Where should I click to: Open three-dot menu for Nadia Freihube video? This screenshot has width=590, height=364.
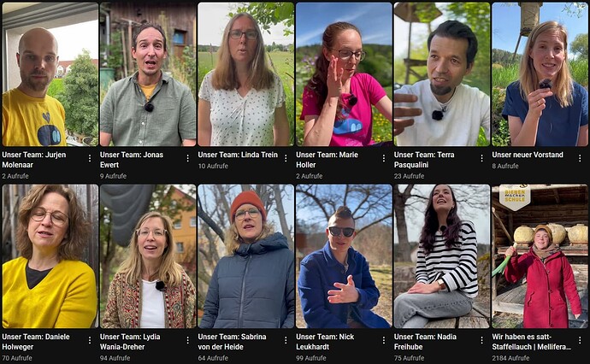pos(481,340)
